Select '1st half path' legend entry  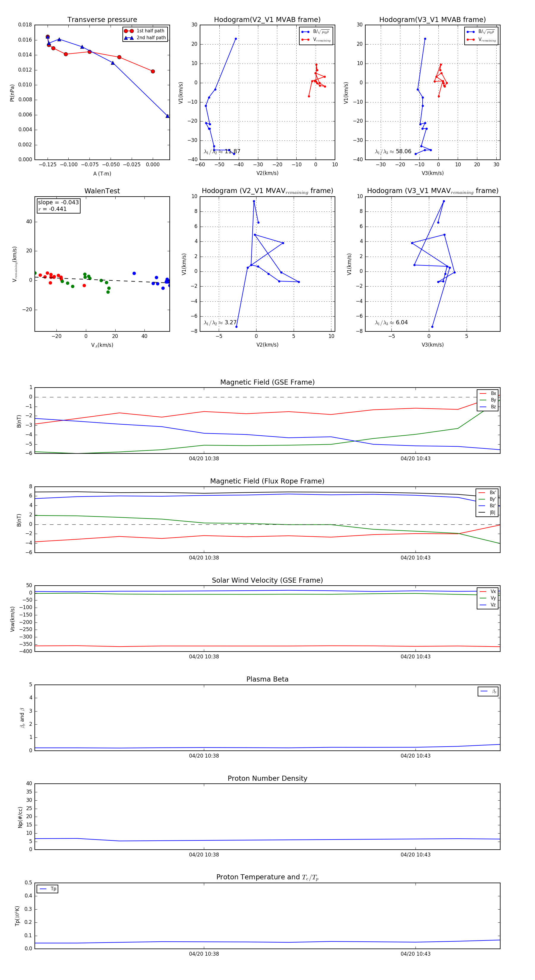click(144, 31)
